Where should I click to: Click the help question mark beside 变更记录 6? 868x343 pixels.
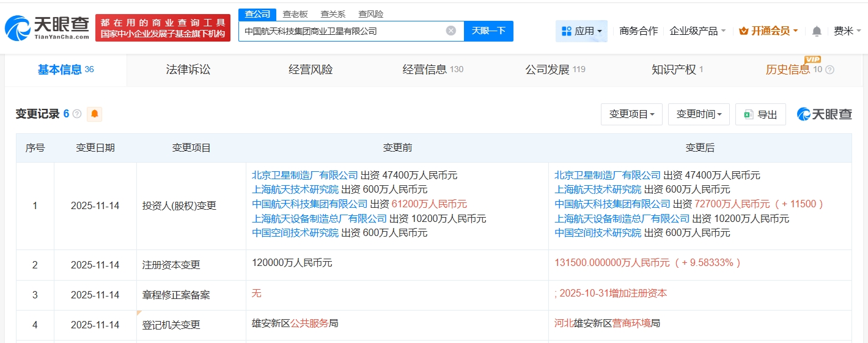(x=77, y=114)
